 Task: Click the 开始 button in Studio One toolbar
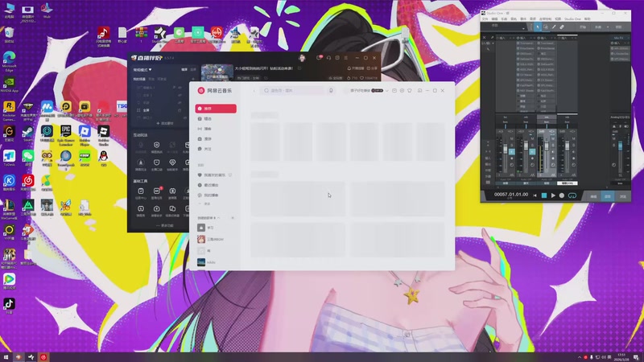click(x=583, y=27)
